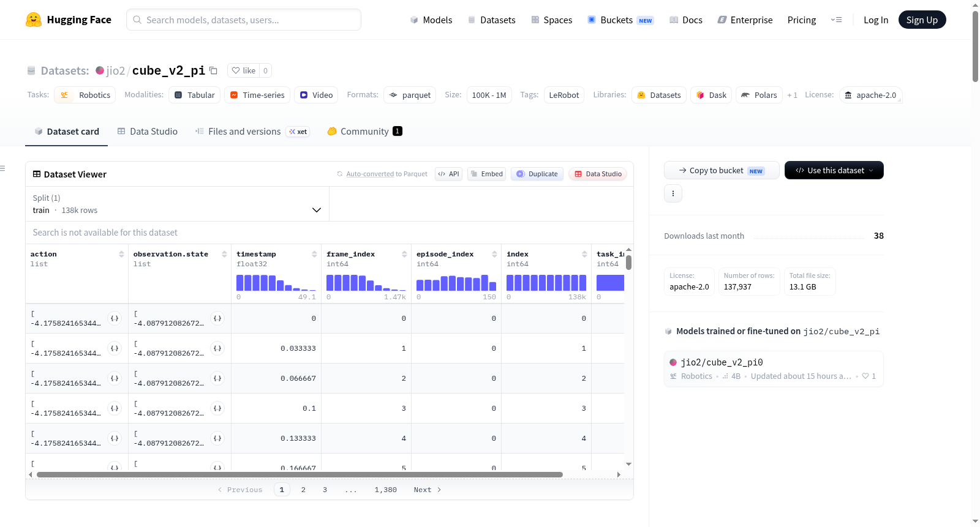980x527 pixels.
Task: Click the Polars library tag
Action: 759,95
